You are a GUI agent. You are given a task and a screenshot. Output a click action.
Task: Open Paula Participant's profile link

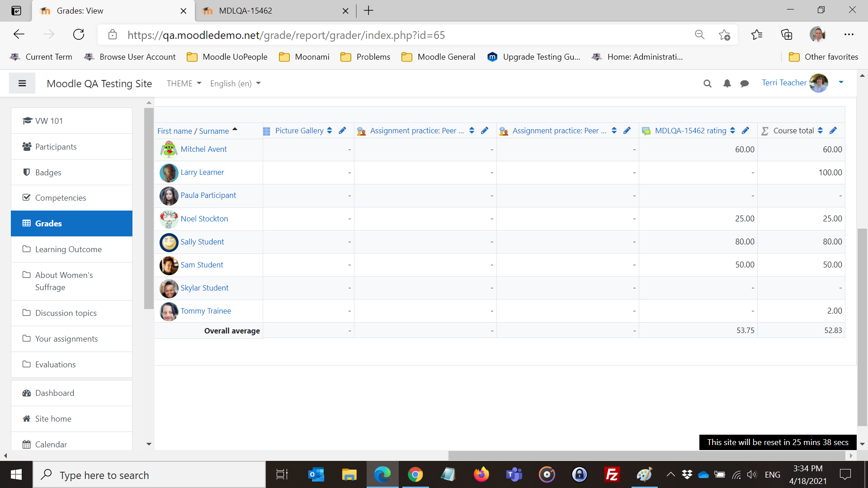click(208, 195)
